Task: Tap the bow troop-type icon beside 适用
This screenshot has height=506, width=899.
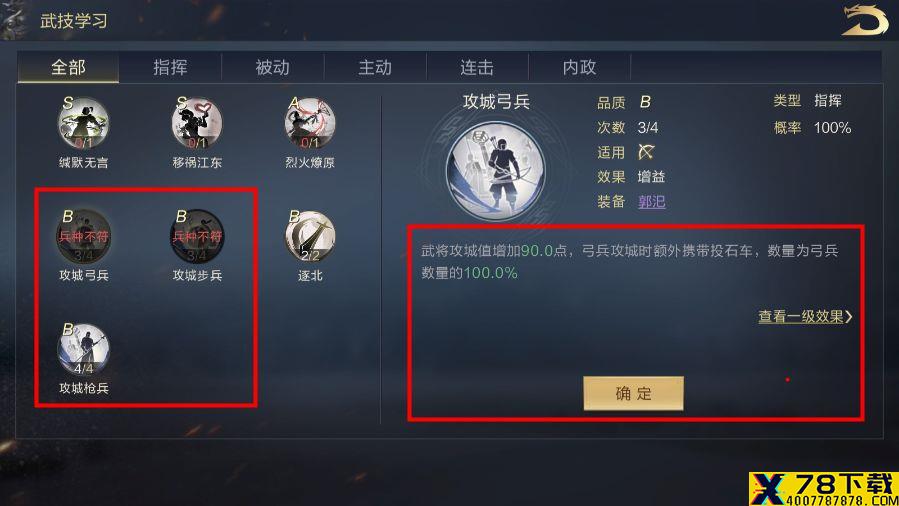Action: (x=646, y=152)
